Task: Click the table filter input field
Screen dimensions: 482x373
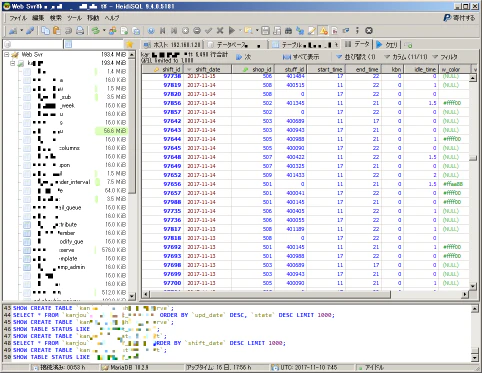Action: pos(94,44)
